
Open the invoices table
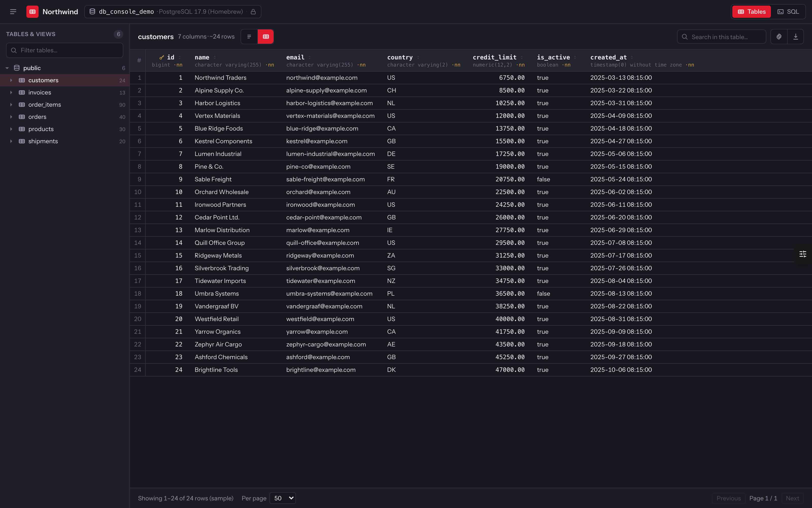pyautogui.click(x=65, y=92)
